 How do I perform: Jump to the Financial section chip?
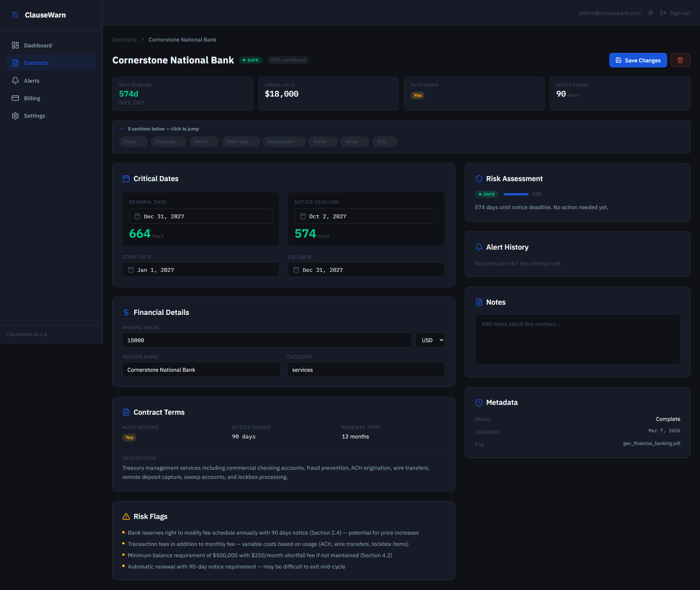(x=168, y=142)
